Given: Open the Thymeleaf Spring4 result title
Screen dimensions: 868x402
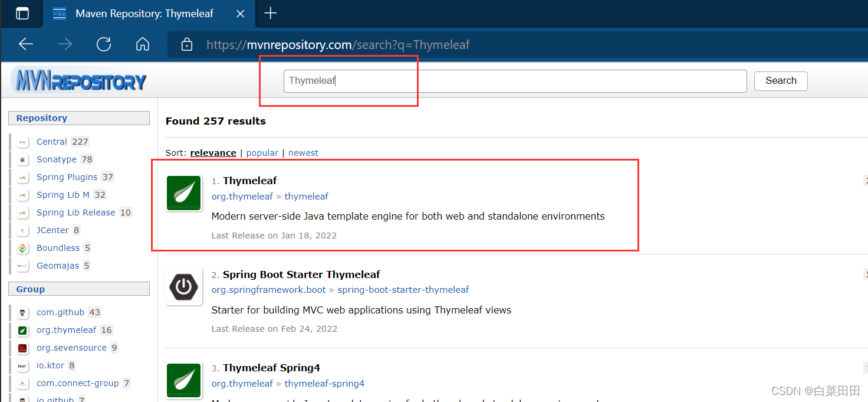Looking at the screenshot, I should (x=271, y=368).
